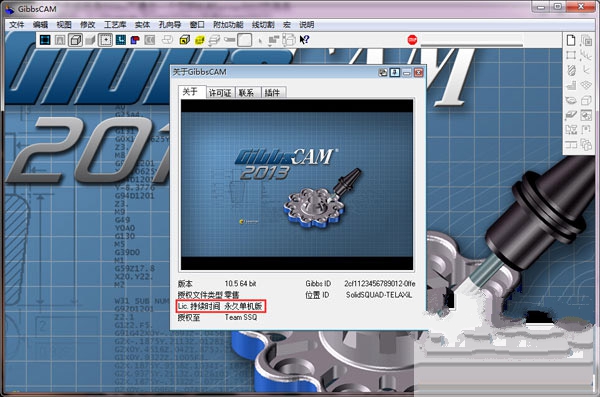Screen dimensions: 600x397
Task: Click the wireframe box icon in palette
Action: [x=586, y=101]
